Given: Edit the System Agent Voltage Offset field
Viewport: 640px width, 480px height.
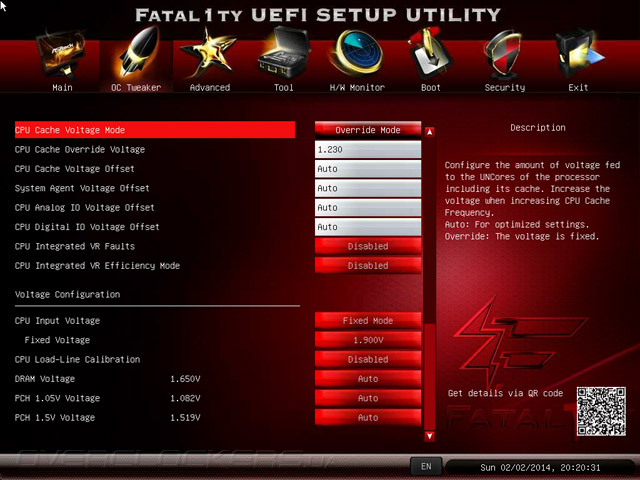Looking at the screenshot, I should [368, 188].
